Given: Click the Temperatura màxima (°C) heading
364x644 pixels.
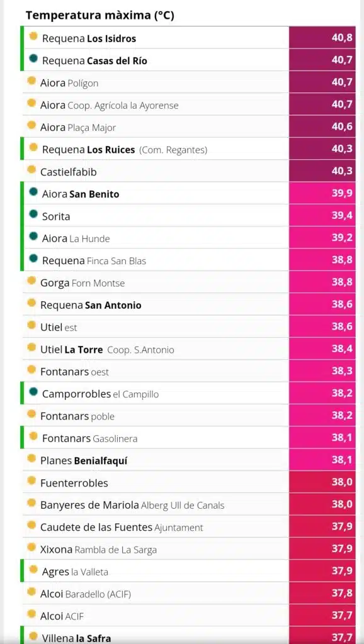Looking at the screenshot, I should [100, 16].
